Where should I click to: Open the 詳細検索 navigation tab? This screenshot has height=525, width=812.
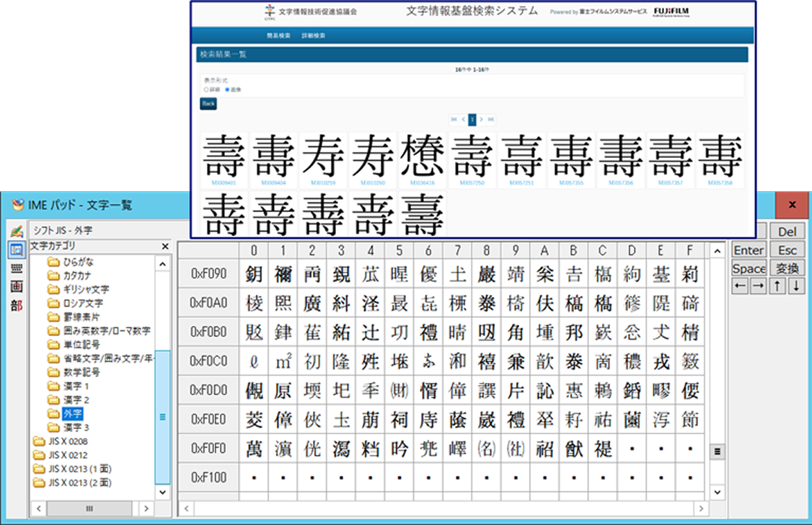[x=313, y=35]
